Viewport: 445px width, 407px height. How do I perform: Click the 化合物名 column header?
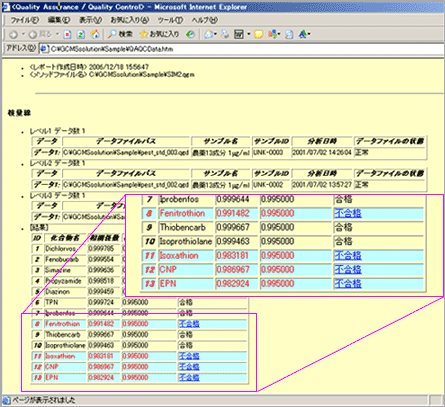coord(65,238)
